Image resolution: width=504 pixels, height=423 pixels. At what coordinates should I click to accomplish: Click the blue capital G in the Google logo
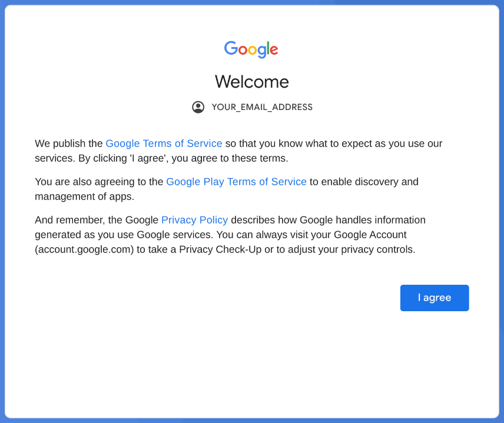point(231,48)
